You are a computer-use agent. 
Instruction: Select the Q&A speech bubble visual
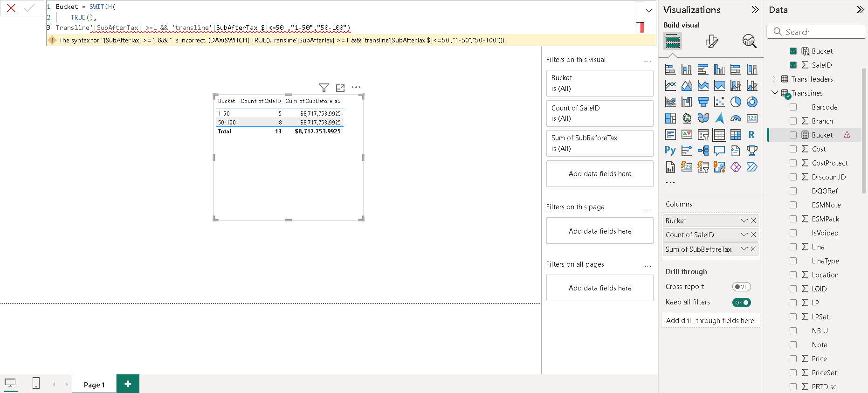(x=719, y=151)
